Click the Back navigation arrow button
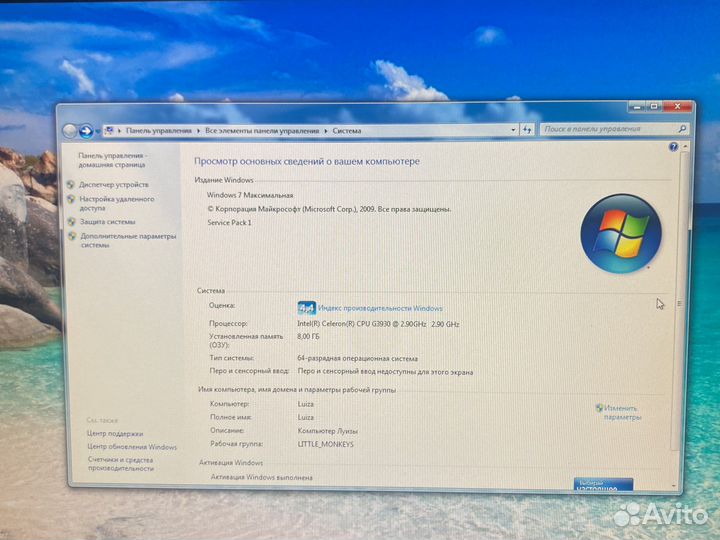The height and width of the screenshot is (540, 720). point(70,131)
